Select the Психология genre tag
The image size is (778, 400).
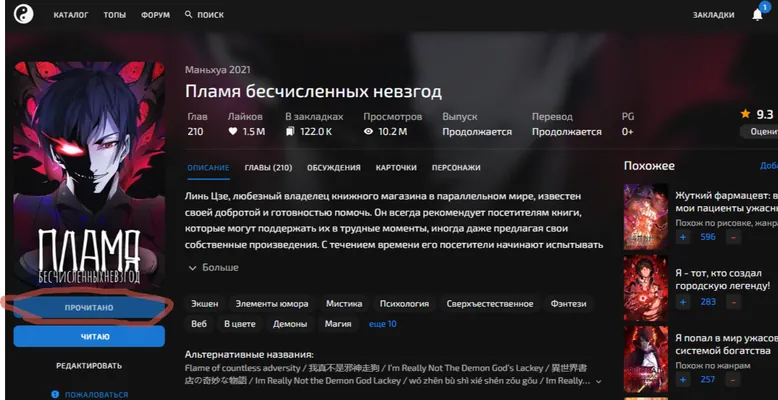[404, 304]
